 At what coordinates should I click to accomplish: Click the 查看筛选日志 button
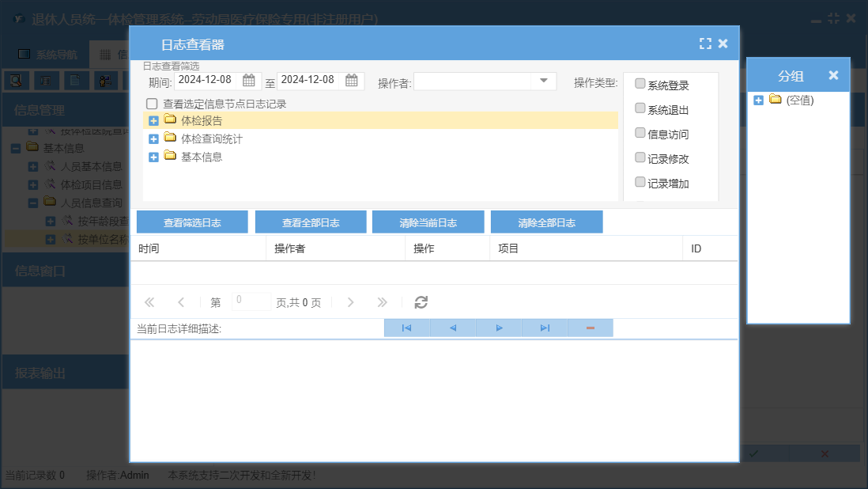pos(192,222)
